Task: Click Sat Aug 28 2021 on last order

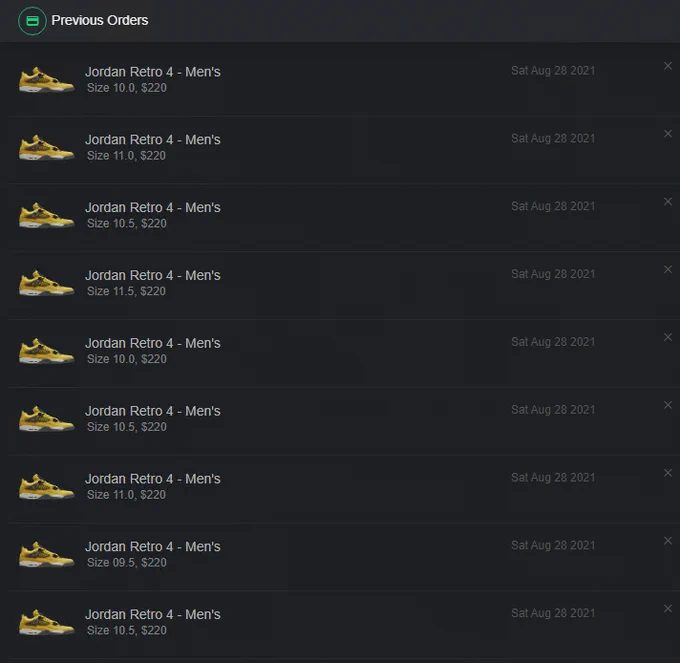Action: pyautogui.click(x=553, y=613)
